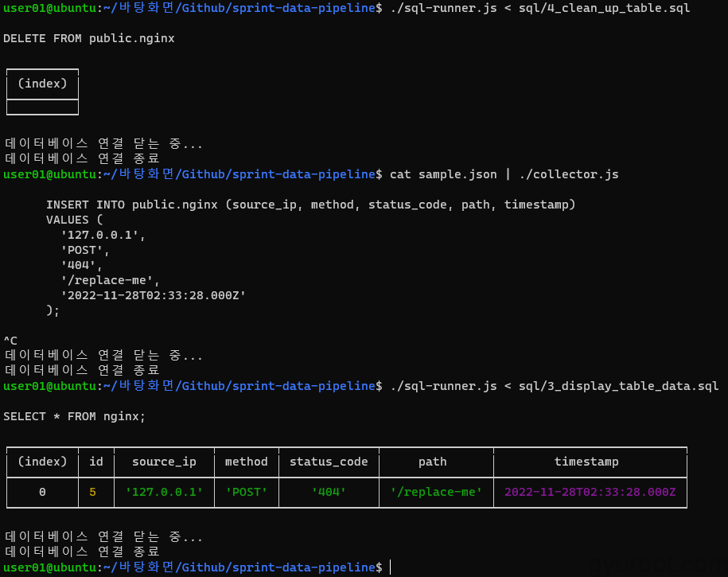Click the timestamp column header in result table
The width and height of the screenshot is (728, 577).
[x=586, y=462]
